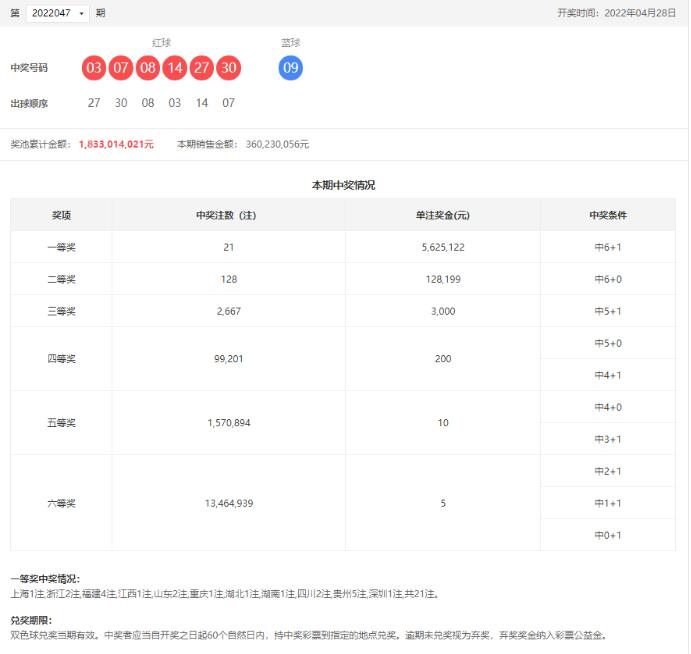The height and width of the screenshot is (654, 691).
Task: Click the fourth prize count 99,201
Action: pos(229,359)
